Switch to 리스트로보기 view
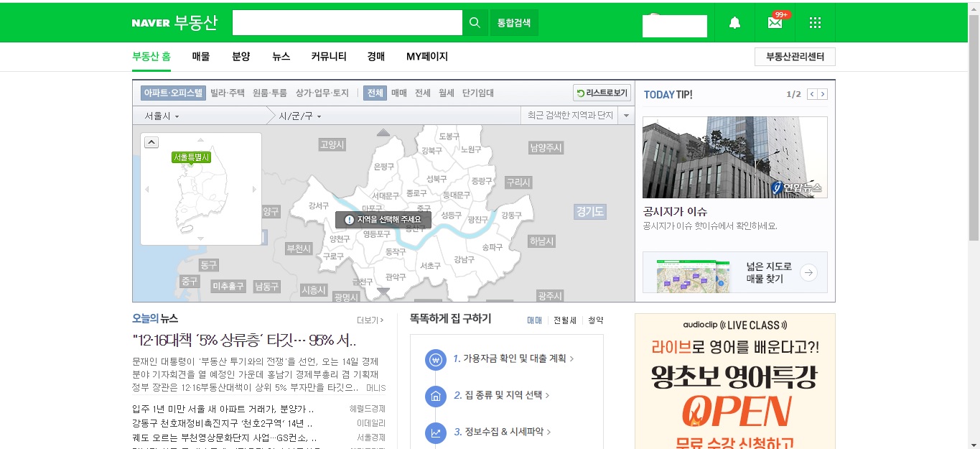The image size is (980, 449). [602, 93]
